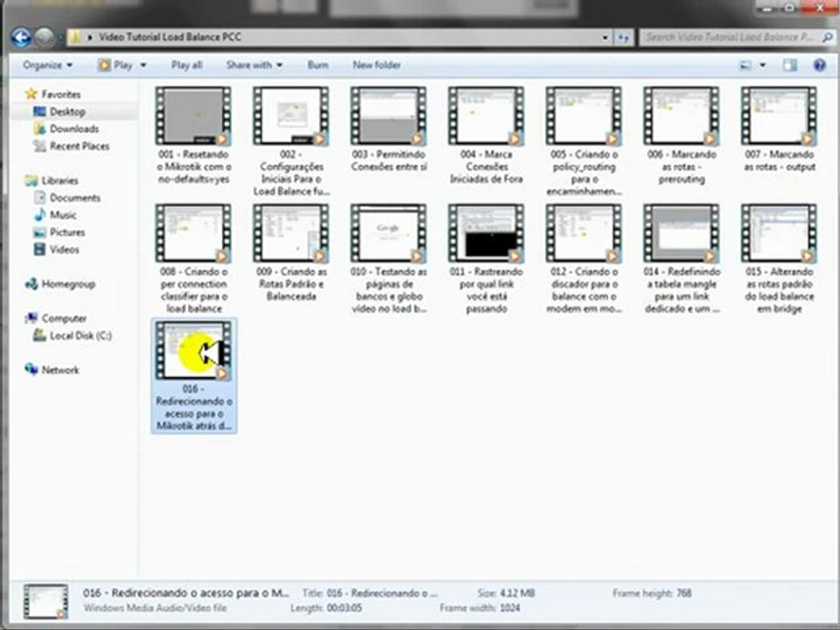Select video 003 - Permitindo Conexões entre si
840x630 pixels.
(x=388, y=129)
